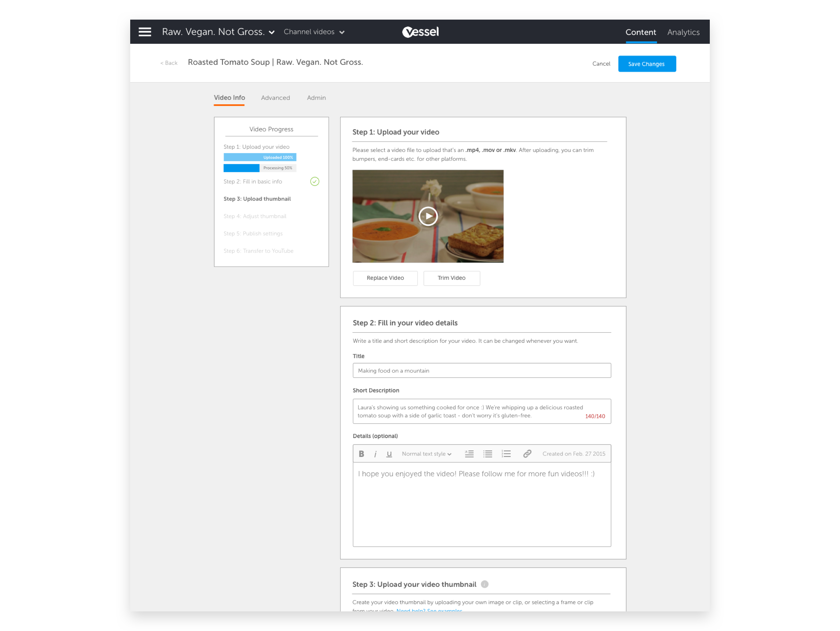The image size is (840, 631).
Task: Click the Vessel logo
Action: click(x=420, y=32)
